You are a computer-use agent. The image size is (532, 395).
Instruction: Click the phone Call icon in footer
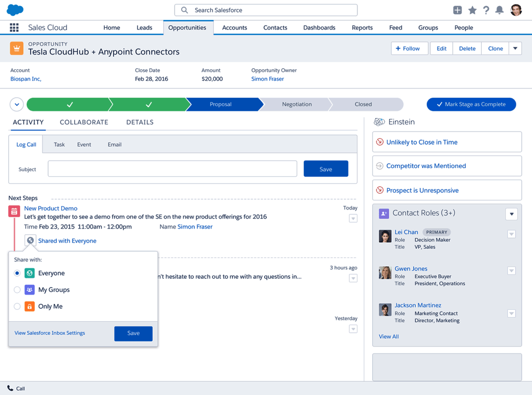point(10,388)
